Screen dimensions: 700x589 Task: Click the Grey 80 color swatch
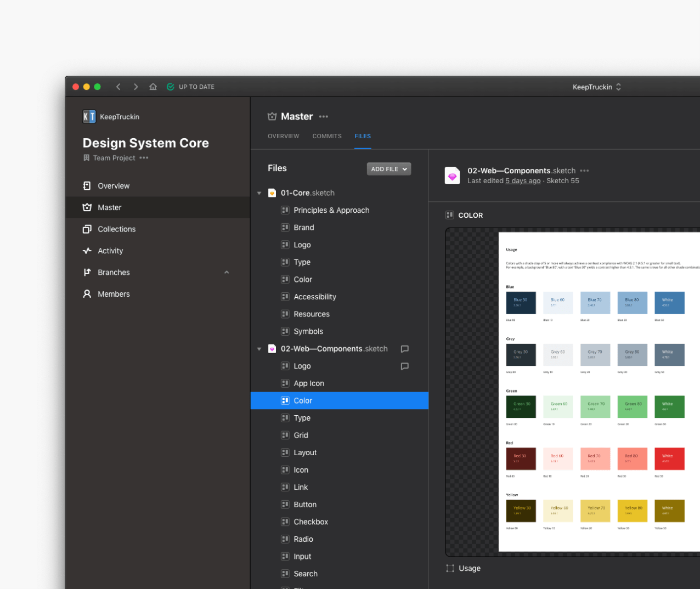pos(632,355)
